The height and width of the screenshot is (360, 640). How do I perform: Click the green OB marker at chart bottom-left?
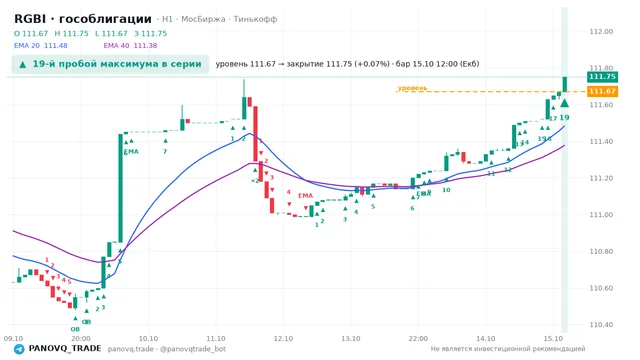(75, 329)
